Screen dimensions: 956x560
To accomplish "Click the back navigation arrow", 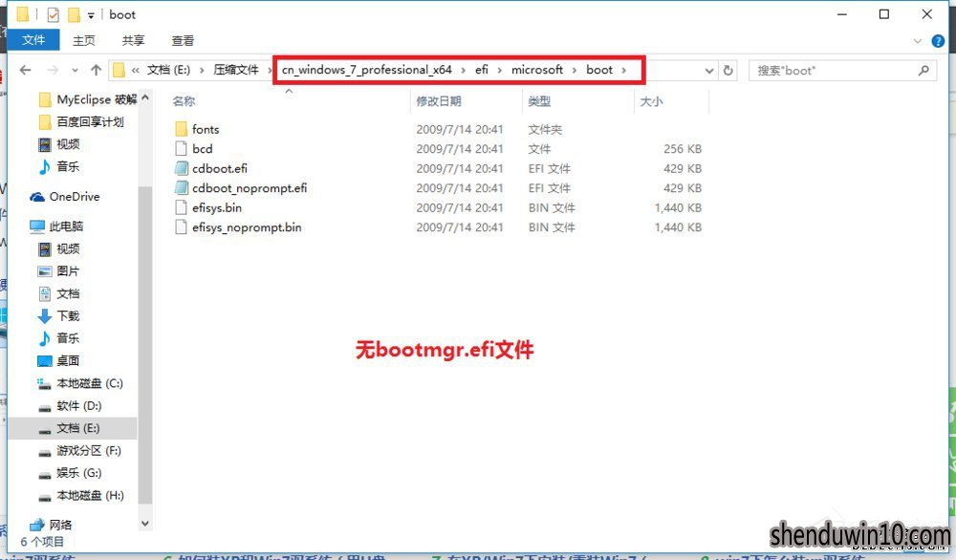I will point(25,70).
